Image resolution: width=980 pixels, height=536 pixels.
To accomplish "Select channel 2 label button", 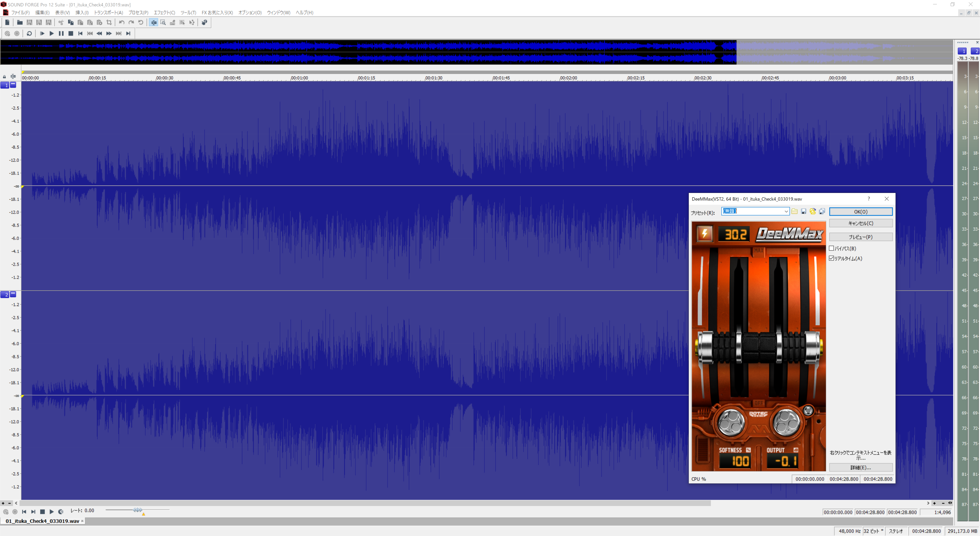I will click(5, 295).
